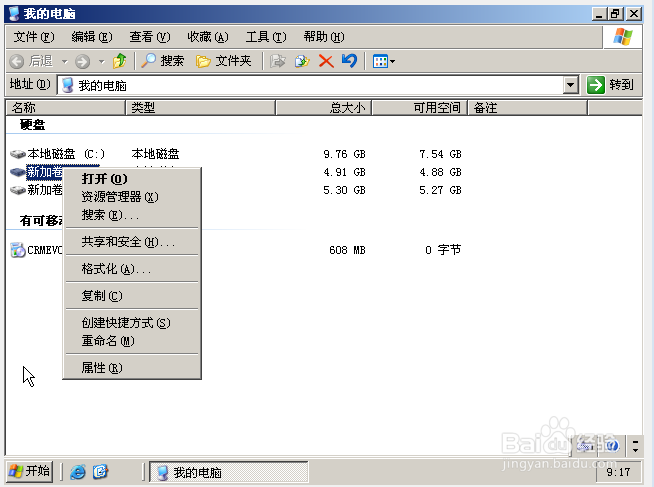Go up one folder level icon
Viewport: 654px width, 487px height.
point(120,61)
